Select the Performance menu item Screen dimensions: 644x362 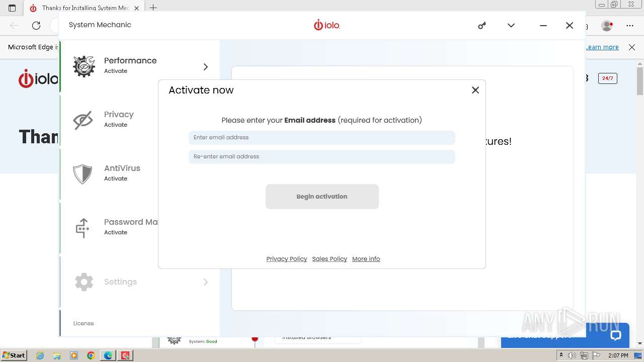coord(140,66)
